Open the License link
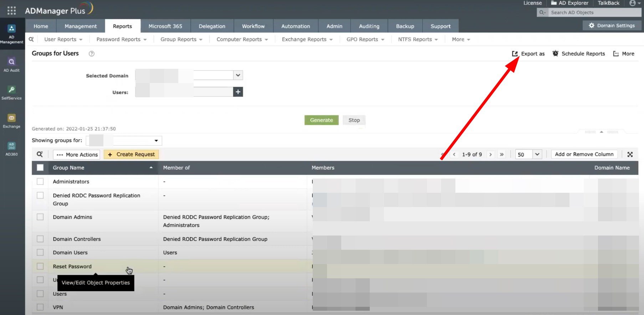Screen dimensions: 644x315 (x=532, y=3)
